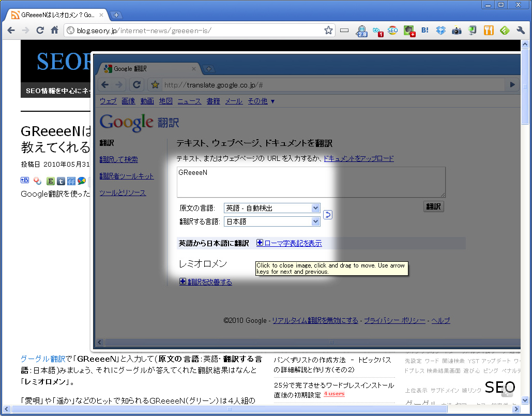Open the camera screenshot extension
The width and height of the screenshot is (532, 416).
coord(457,31)
